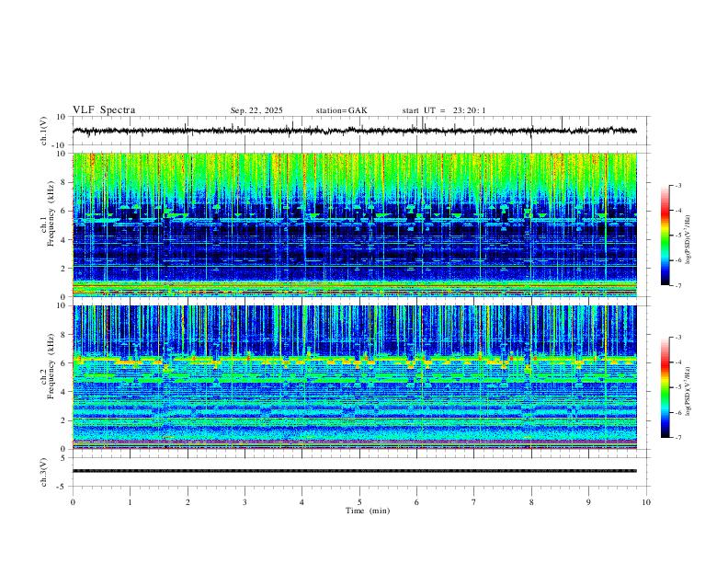This screenshot has width=728, height=563.
Task: Click the time-axis tick label "10"
Action: [x=646, y=502]
